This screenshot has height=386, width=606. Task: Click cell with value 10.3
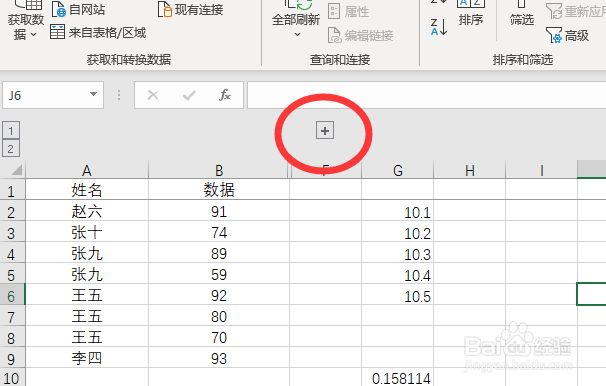[397, 253]
